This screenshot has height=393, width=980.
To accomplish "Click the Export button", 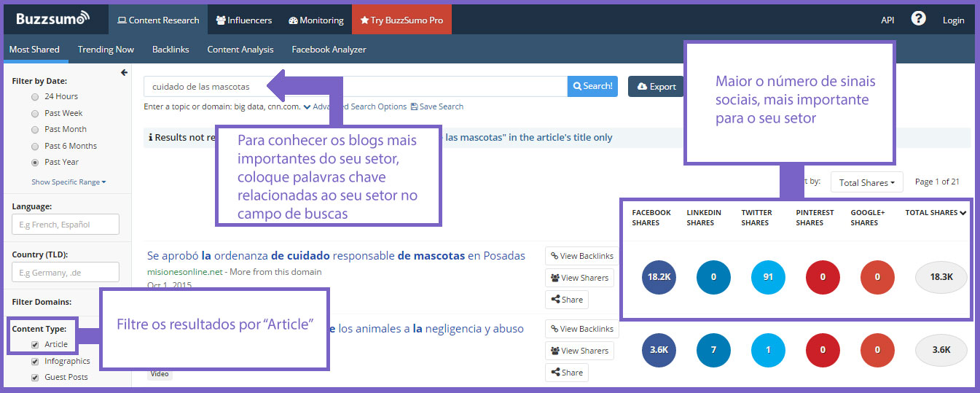I will (656, 87).
